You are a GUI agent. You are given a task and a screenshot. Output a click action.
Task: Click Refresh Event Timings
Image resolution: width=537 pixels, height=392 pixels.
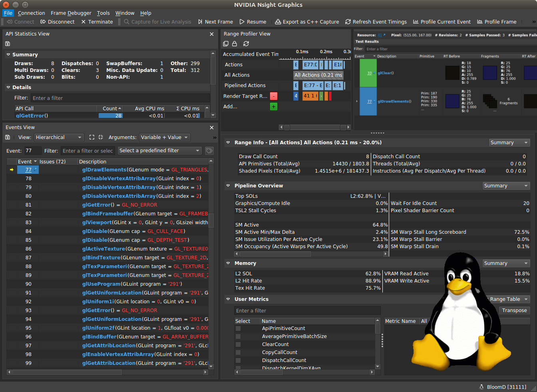pyautogui.click(x=376, y=22)
